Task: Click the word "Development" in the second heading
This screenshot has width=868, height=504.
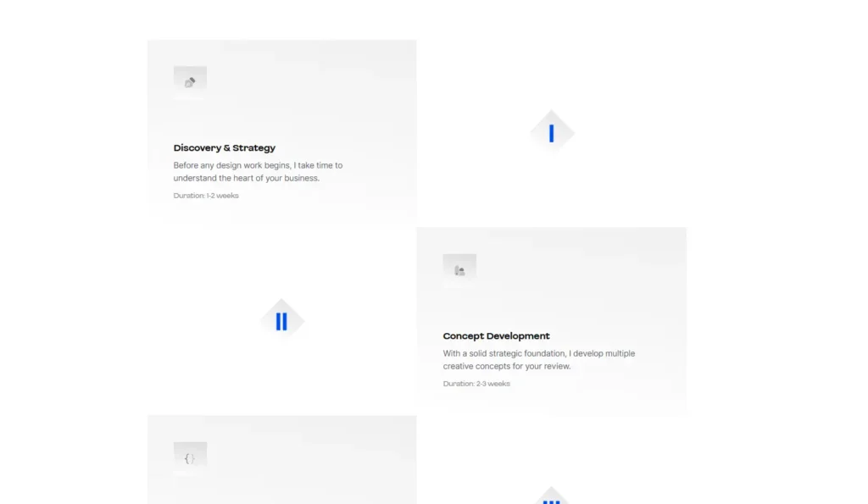Action: click(520, 336)
